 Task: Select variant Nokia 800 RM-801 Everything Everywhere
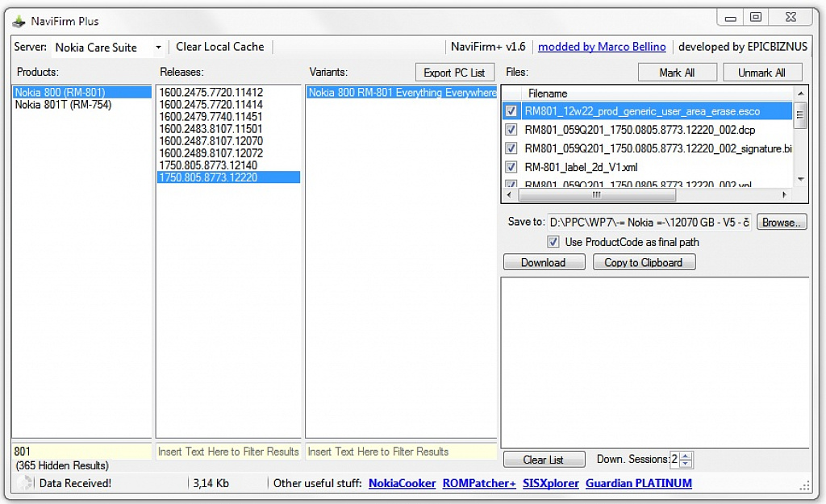click(402, 93)
